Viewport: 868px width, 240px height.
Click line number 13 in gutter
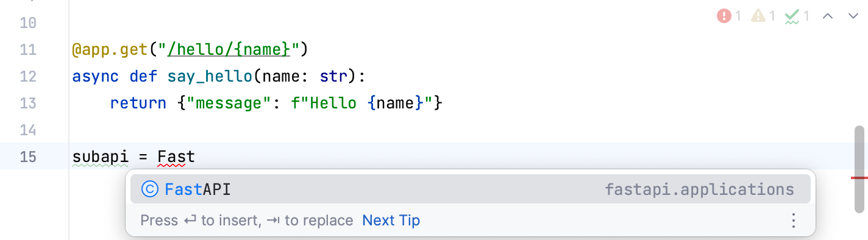[28, 104]
